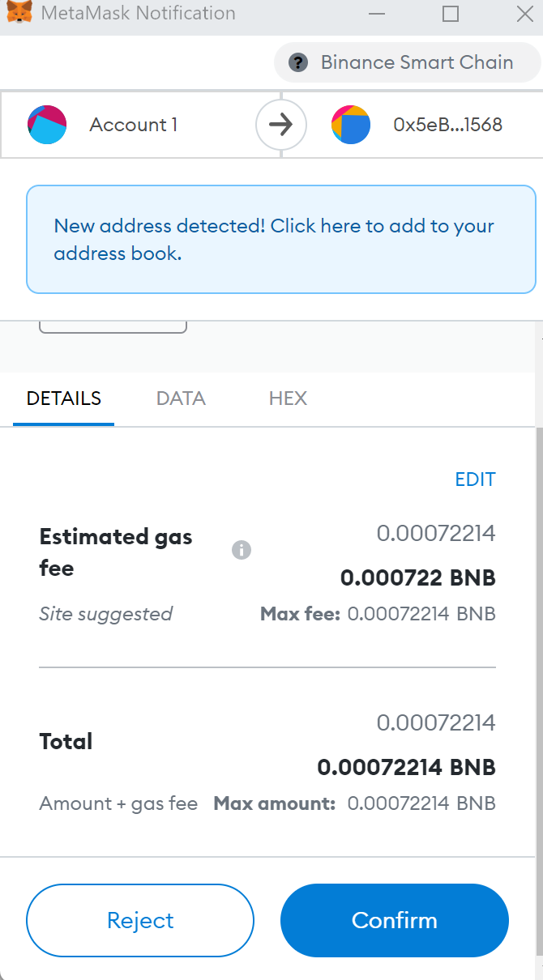
Task: Click the MetaMask fox icon in title bar
Action: 18,13
